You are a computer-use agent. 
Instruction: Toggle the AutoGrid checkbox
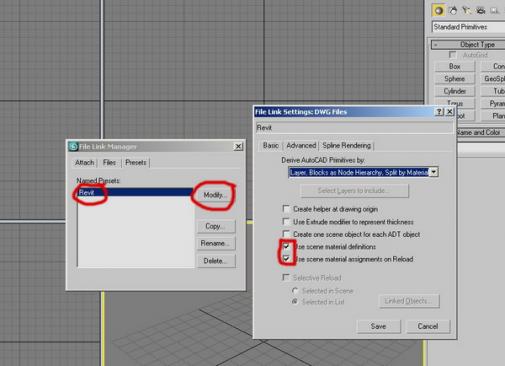[x=452, y=54]
